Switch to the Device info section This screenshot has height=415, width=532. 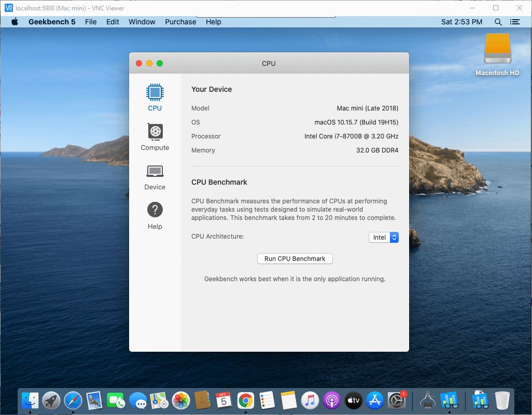click(155, 177)
